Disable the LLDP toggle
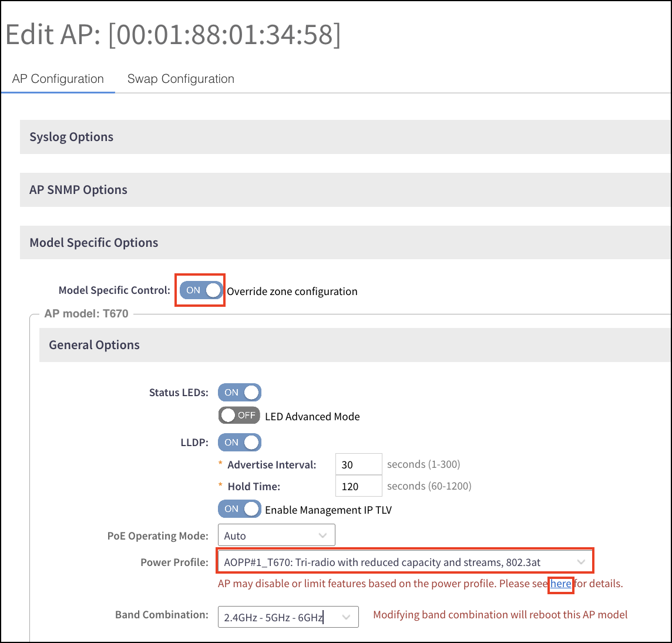This screenshot has height=643, width=672. click(x=240, y=442)
